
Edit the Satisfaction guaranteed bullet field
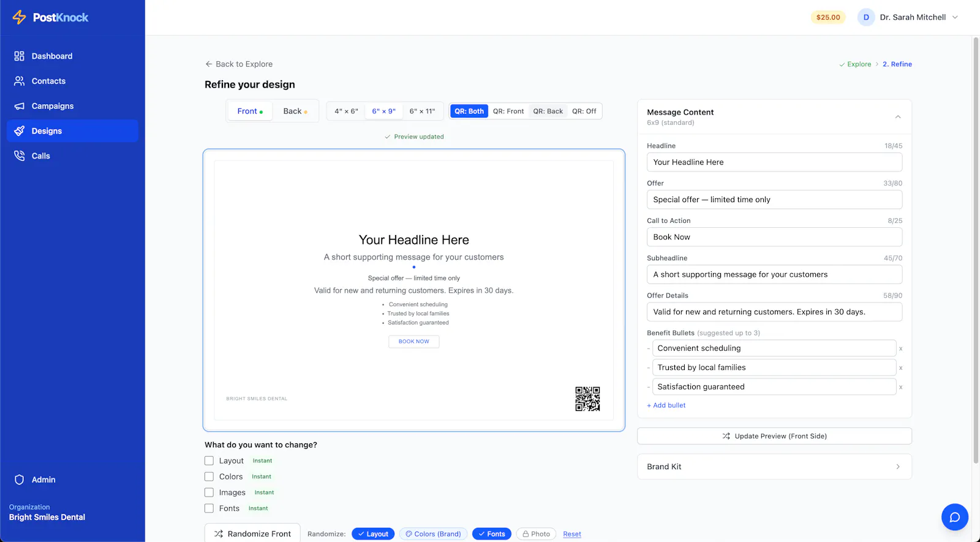point(774,387)
